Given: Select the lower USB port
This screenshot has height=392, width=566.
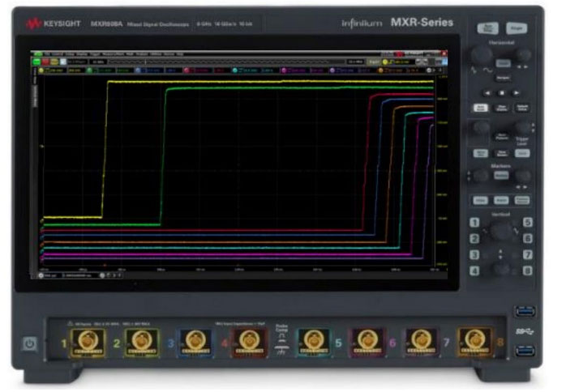Looking at the screenshot, I should click(525, 351).
